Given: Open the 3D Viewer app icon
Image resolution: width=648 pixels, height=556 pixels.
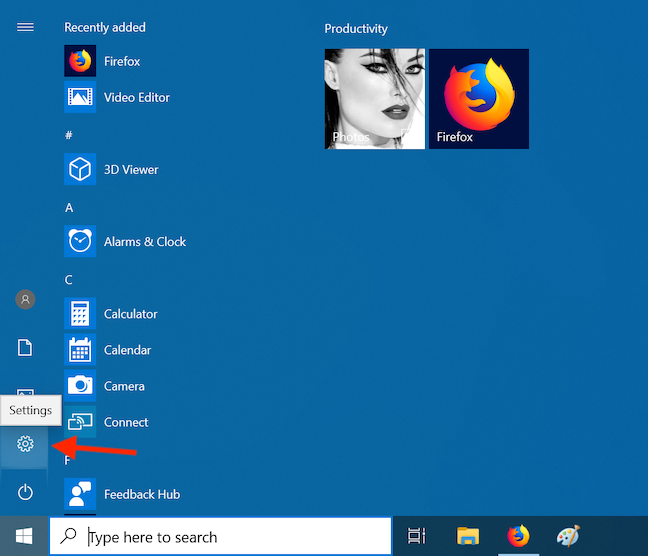Looking at the screenshot, I should (80, 169).
